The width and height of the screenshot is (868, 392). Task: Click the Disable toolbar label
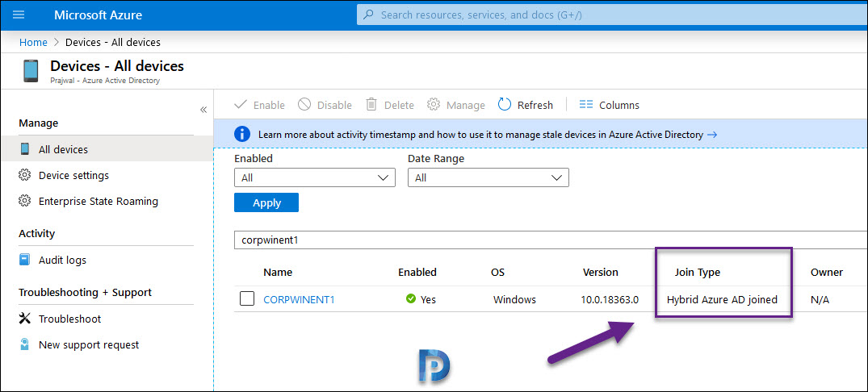pos(334,105)
